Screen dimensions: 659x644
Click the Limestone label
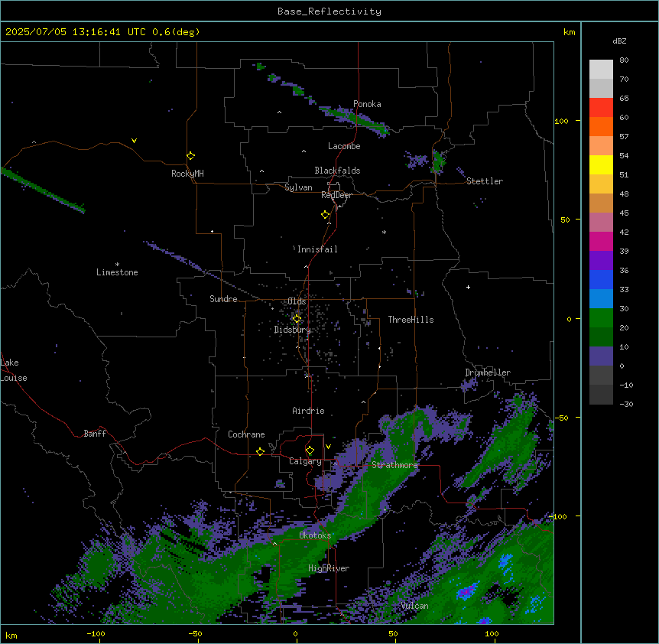point(117,272)
